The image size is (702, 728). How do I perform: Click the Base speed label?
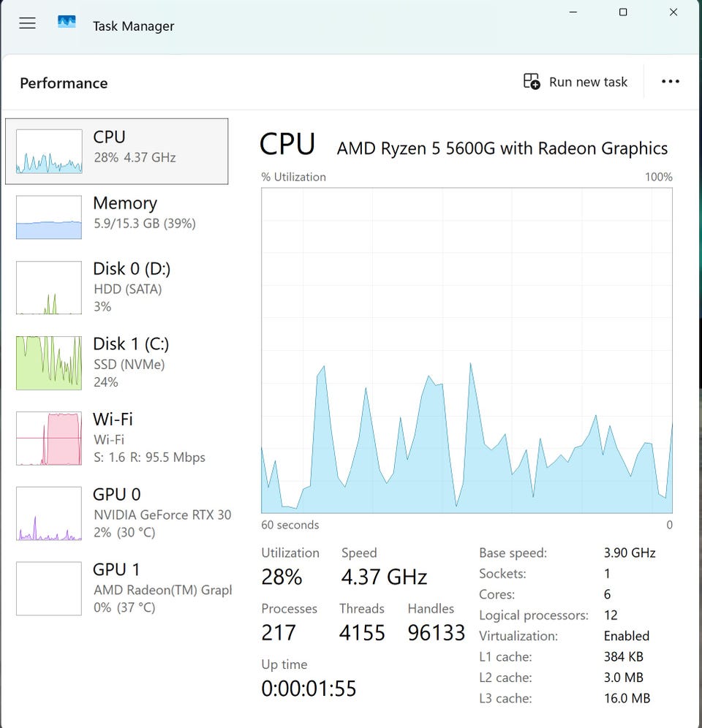pyautogui.click(x=513, y=553)
